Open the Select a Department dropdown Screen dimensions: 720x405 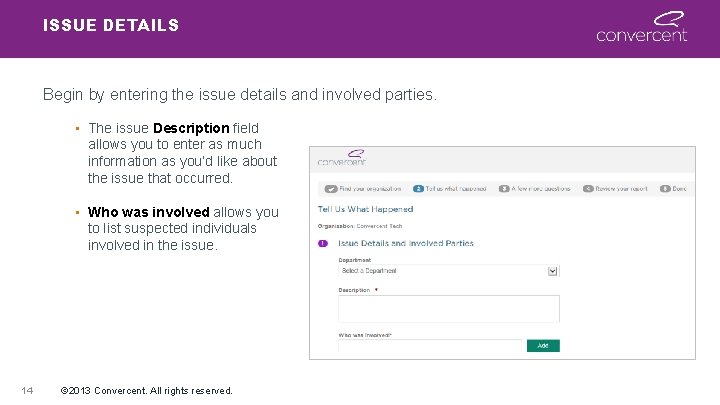[x=442, y=271]
